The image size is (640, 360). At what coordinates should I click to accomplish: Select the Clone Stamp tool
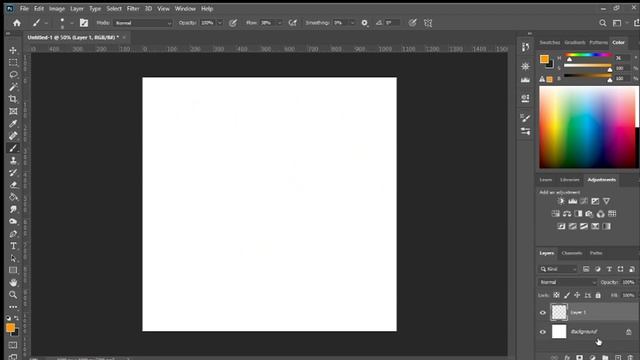click(13, 160)
